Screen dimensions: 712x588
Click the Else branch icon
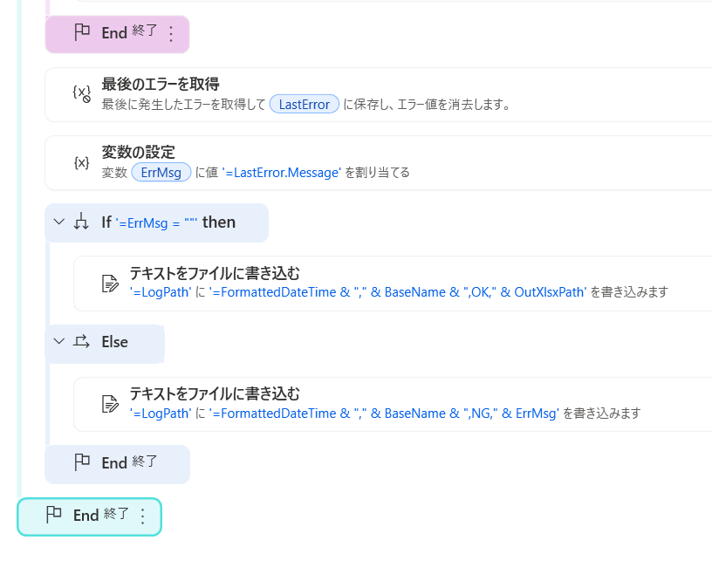[81, 342]
